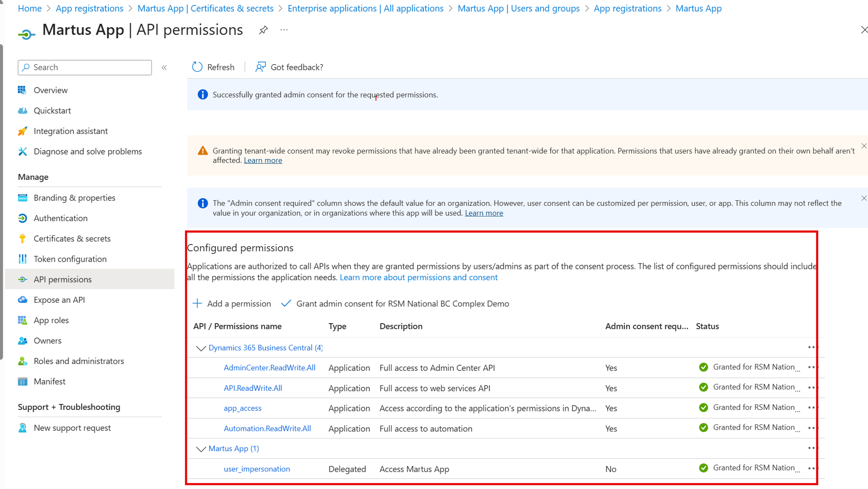This screenshot has width=868, height=489.
Task: Close the Admin consent required info banner
Action: coord(863,198)
